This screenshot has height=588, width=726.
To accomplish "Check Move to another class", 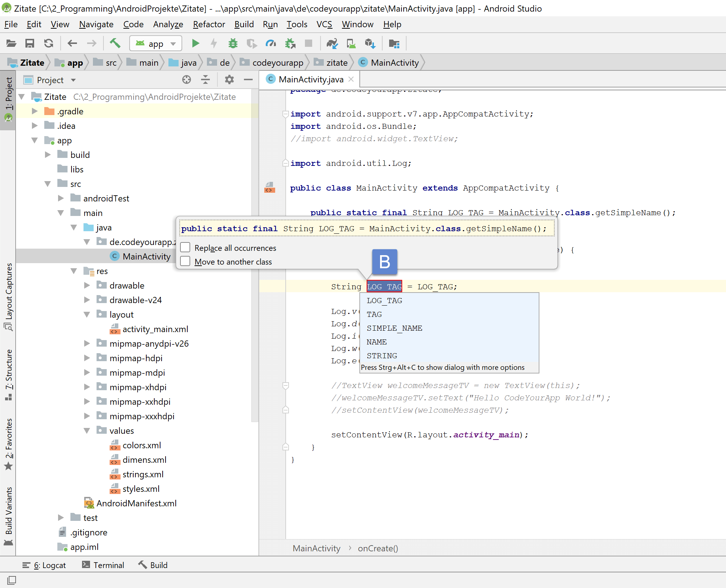I will (185, 261).
